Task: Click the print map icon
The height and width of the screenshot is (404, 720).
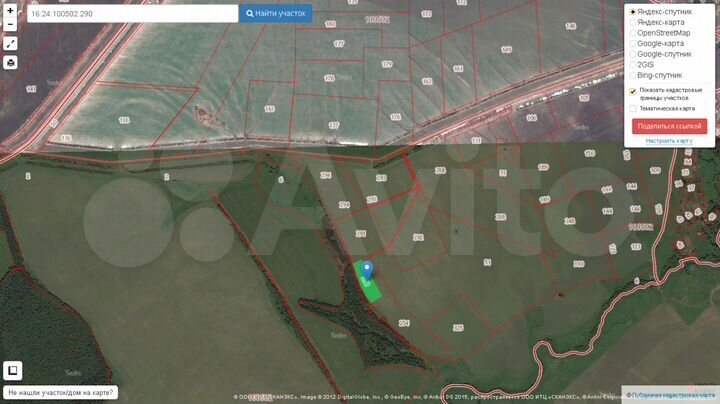Action: coord(10,62)
